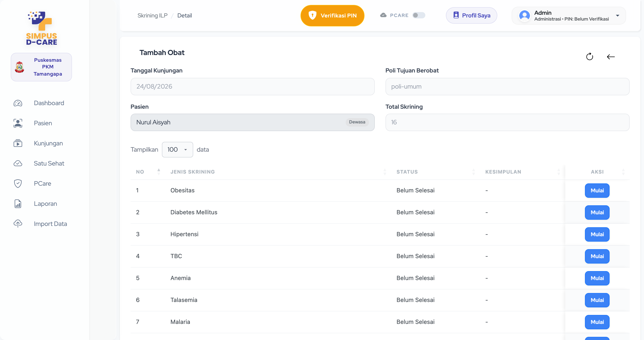Start Diabetes Mellitus screening with Mulai

click(x=597, y=212)
